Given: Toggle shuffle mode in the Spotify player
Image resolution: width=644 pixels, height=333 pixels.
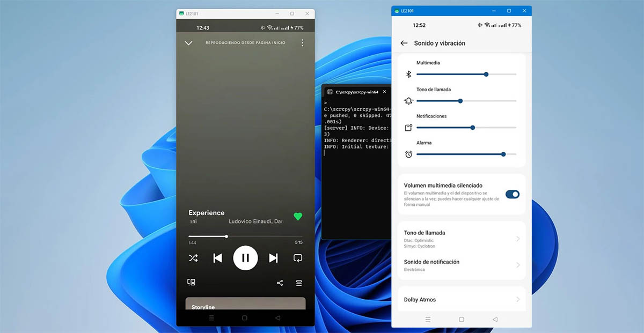Looking at the screenshot, I should pyautogui.click(x=193, y=258).
